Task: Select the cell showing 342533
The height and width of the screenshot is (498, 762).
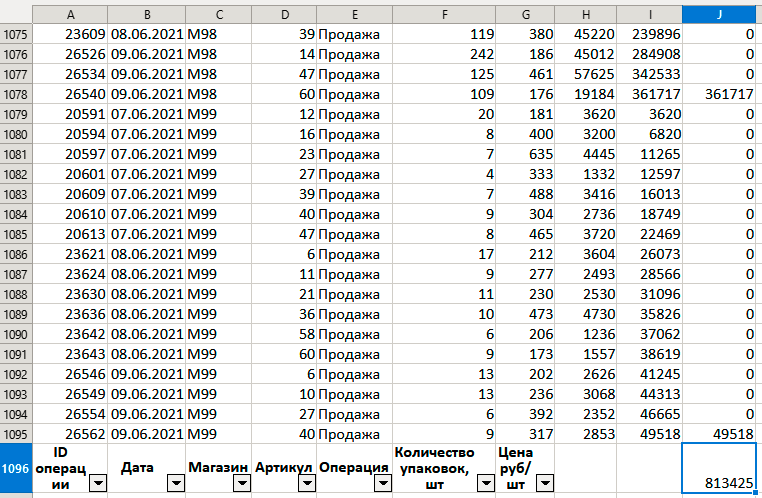Action: pyautogui.click(x=650, y=74)
